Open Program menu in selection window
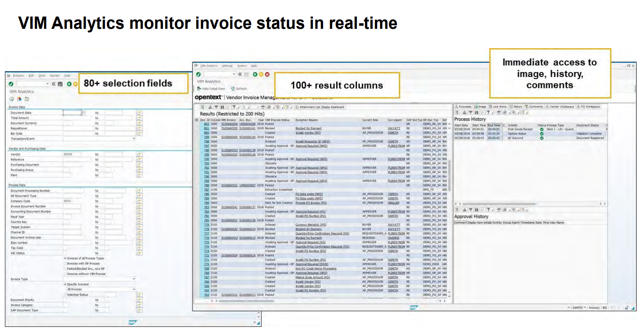644x331 pixels. pyautogui.click(x=18, y=76)
